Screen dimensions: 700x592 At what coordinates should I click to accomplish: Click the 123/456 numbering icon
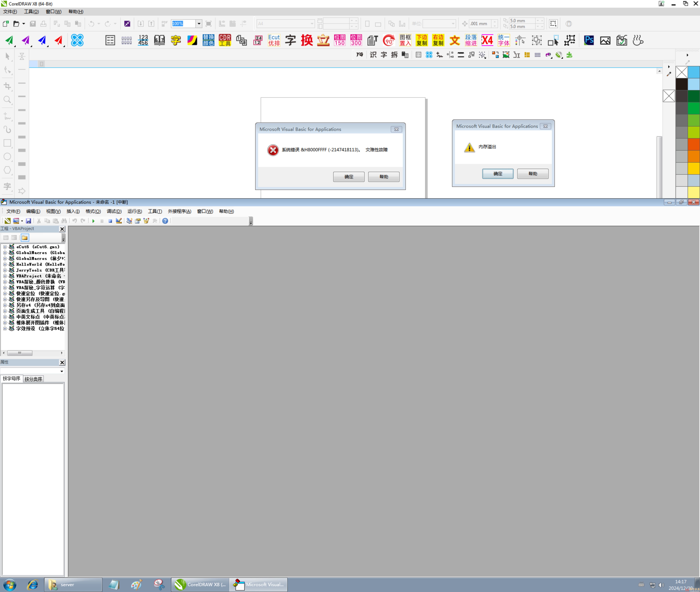[x=143, y=40]
